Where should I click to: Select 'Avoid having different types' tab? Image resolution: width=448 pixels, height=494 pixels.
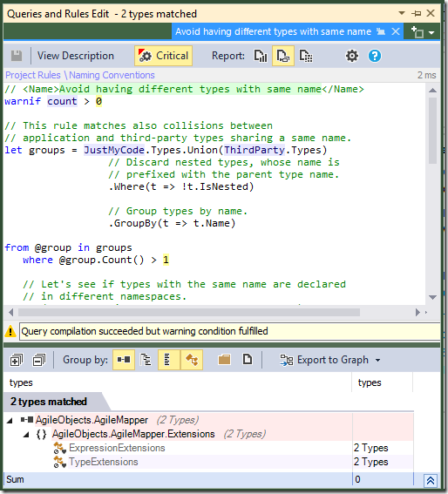(x=273, y=31)
